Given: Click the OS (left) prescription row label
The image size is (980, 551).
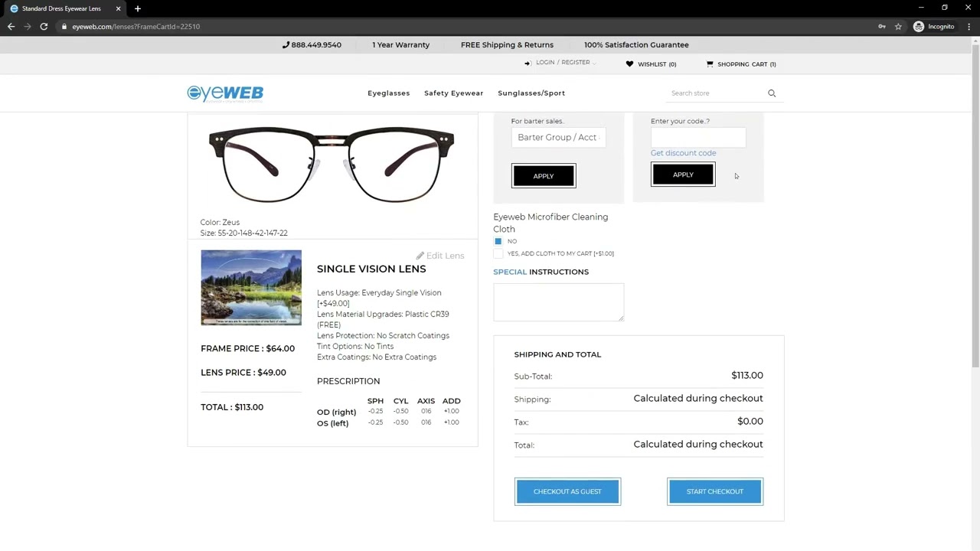Looking at the screenshot, I should [x=332, y=423].
